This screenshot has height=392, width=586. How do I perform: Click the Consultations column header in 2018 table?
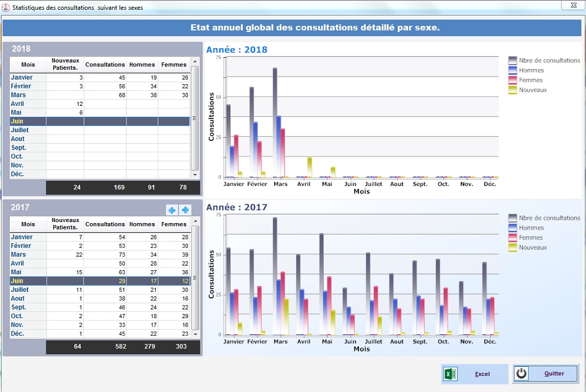(105, 65)
